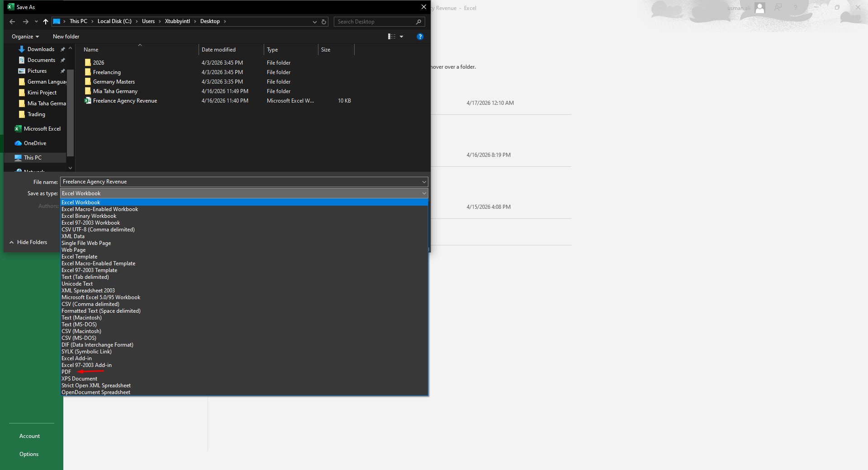Open more view options dropdown arrow
868x470 pixels.
[401, 37]
